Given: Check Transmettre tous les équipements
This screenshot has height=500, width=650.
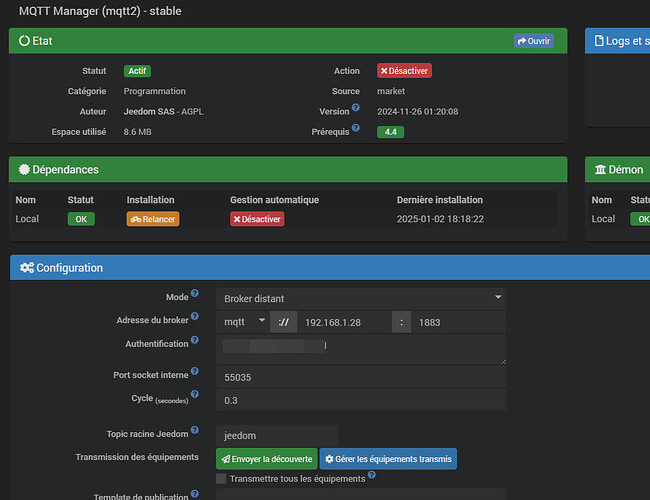Looking at the screenshot, I should 221,478.
